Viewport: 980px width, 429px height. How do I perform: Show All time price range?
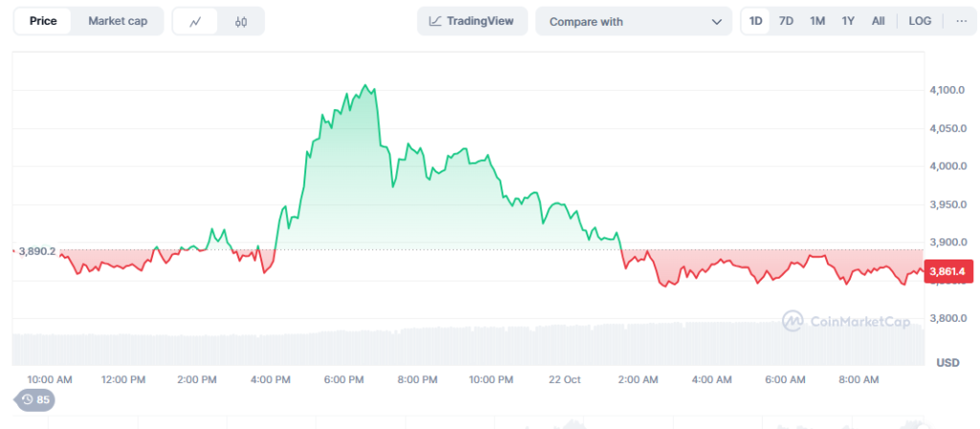[878, 21]
